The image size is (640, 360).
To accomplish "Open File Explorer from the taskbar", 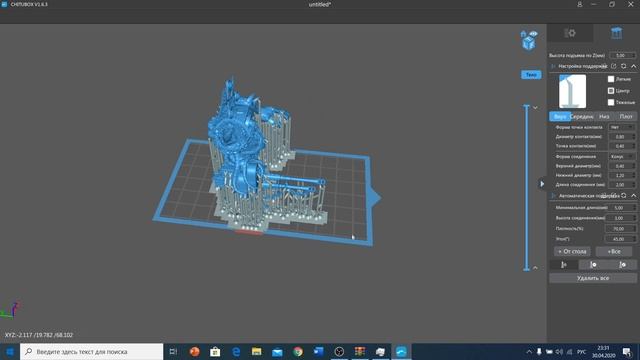I will [x=256, y=351].
